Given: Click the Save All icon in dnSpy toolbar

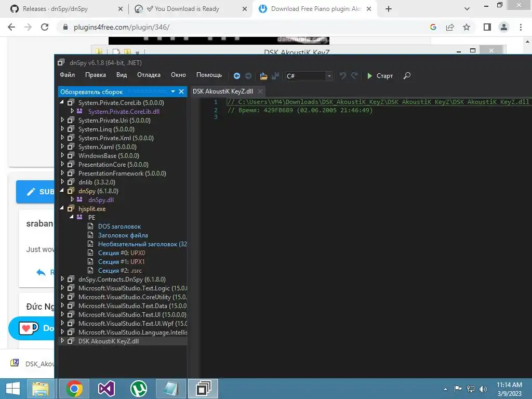Looking at the screenshot, I should coord(275,76).
